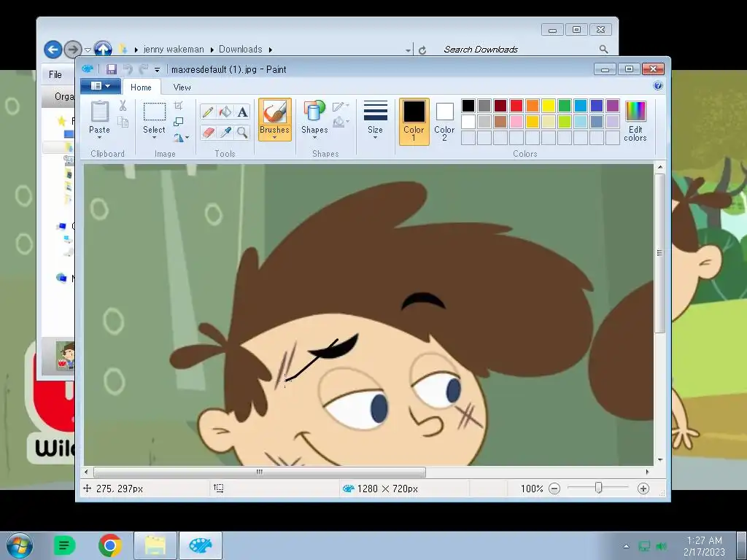Select the Magnifier tool
747x560 pixels.
(x=242, y=132)
